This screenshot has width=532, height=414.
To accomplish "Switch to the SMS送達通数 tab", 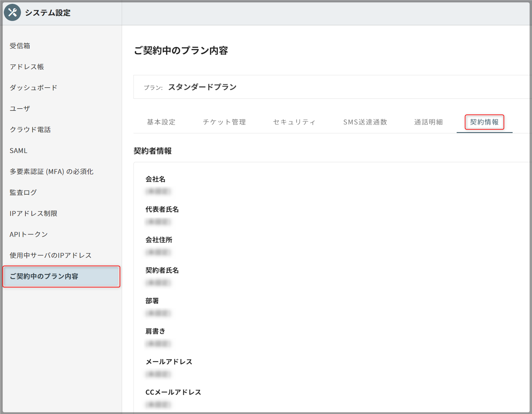I will (365, 122).
